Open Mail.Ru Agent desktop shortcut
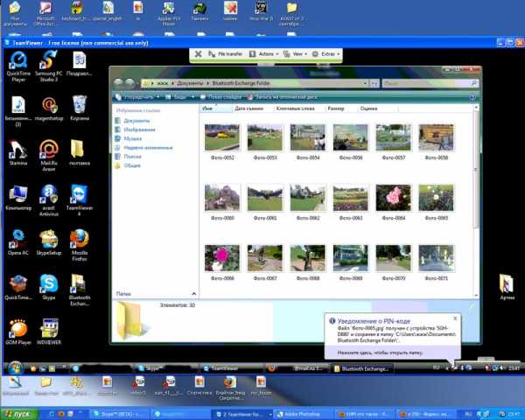Image resolution: width=525 pixels, height=420 pixels. click(x=49, y=156)
